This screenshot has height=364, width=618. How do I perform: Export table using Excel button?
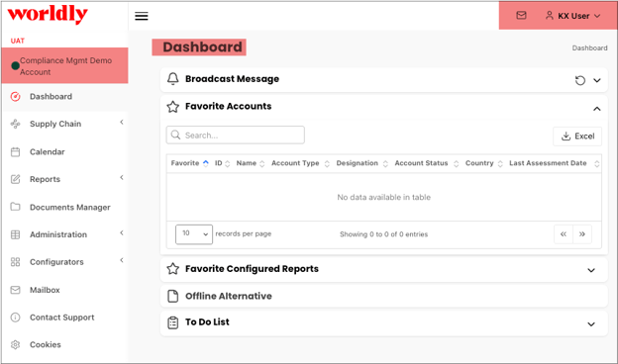click(x=577, y=136)
